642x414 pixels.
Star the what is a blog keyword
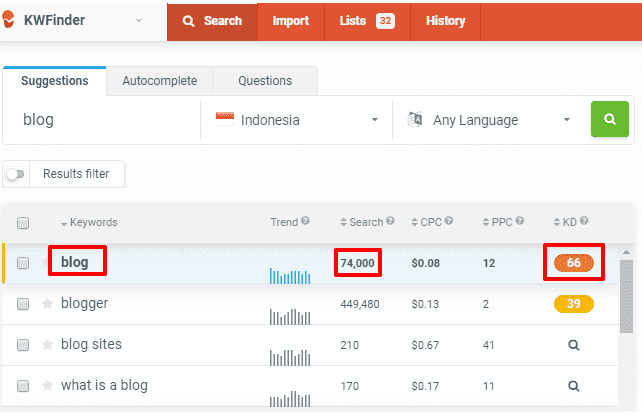(47, 385)
